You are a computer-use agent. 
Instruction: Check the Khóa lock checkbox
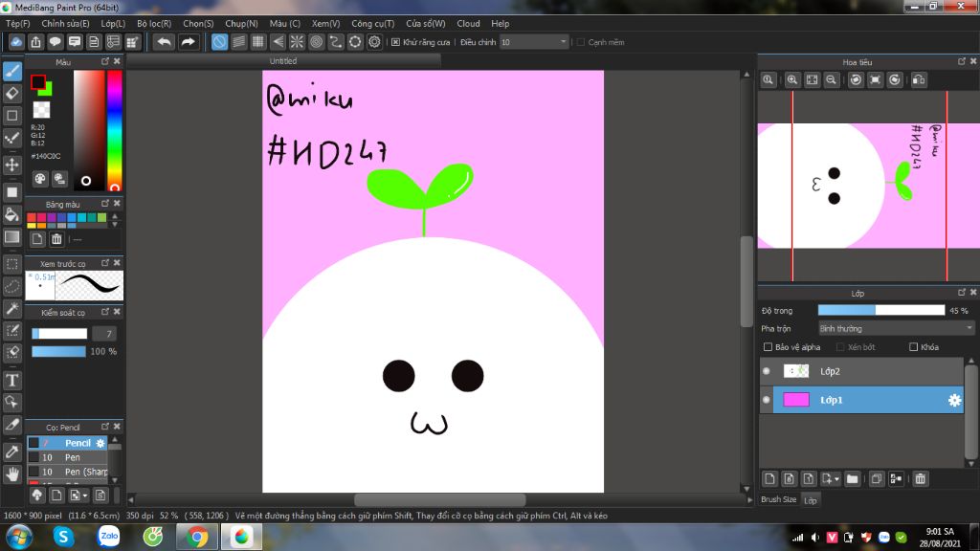[x=913, y=346]
